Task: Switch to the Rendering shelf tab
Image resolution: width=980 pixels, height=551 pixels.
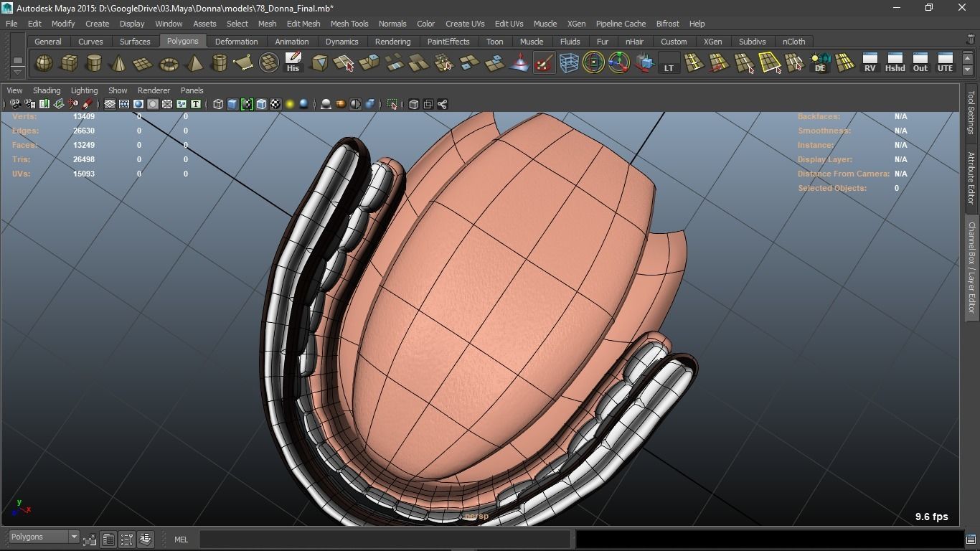Action: (392, 42)
